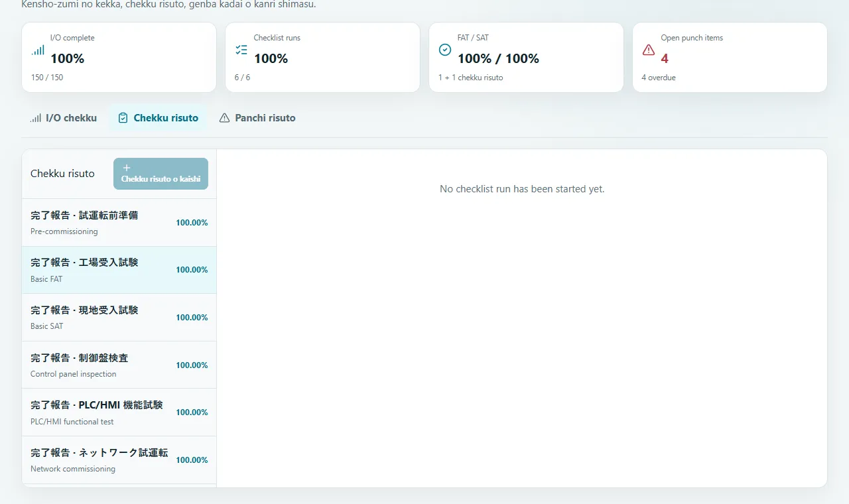Image resolution: width=849 pixels, height=504 pixels.
Task: Click the clipboard icon in Chekku risuto tab
Action: click(x=123, y=118)
